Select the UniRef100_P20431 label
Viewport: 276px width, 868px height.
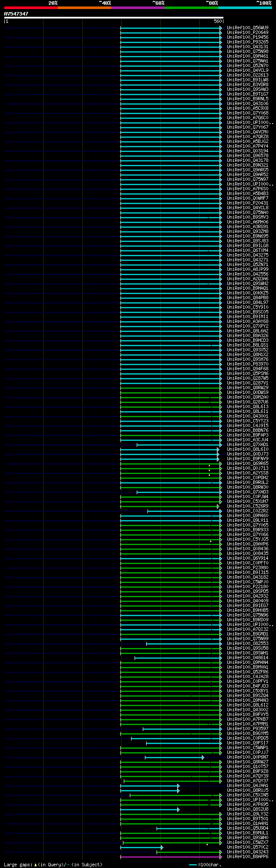(248, 203)
